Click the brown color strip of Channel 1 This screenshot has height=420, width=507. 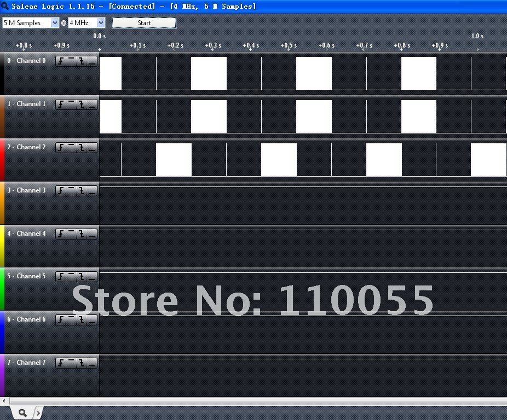2,116
